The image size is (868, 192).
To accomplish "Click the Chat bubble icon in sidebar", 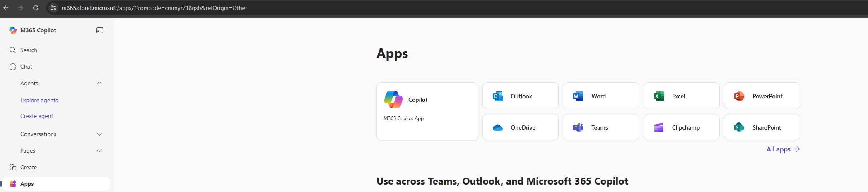I will tap(13, 67).
